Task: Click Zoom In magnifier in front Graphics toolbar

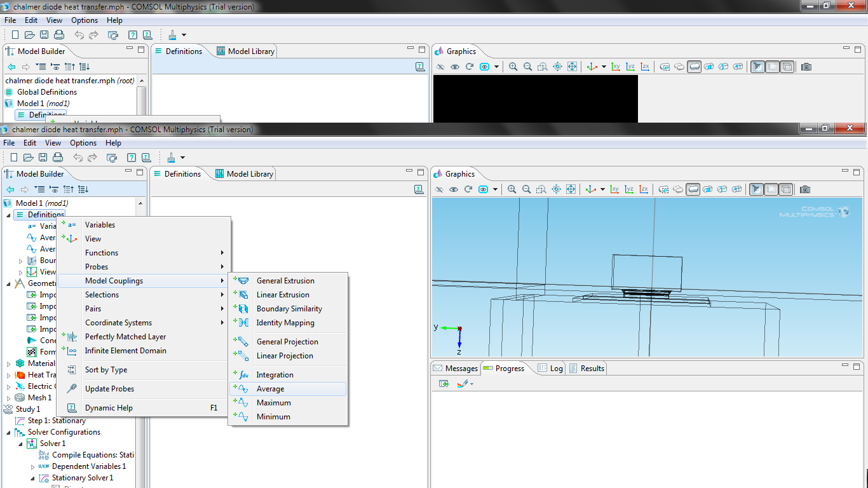Action: pos(512,189)
